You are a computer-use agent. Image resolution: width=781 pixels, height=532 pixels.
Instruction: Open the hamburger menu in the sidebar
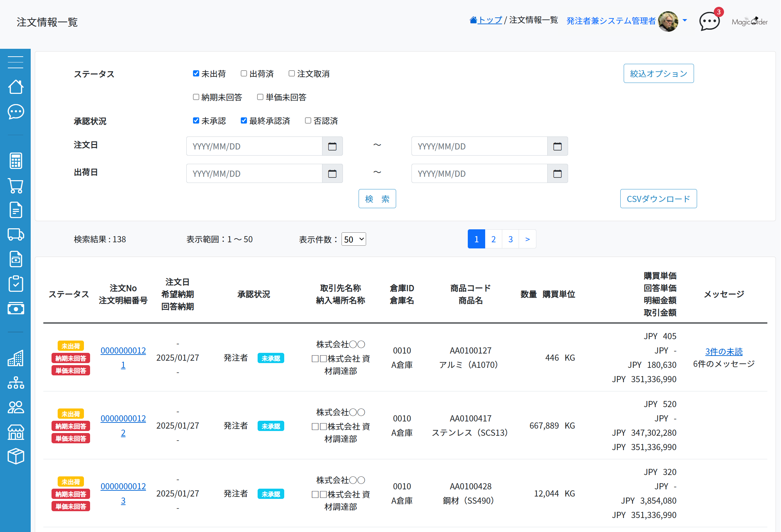click(16, 62)
